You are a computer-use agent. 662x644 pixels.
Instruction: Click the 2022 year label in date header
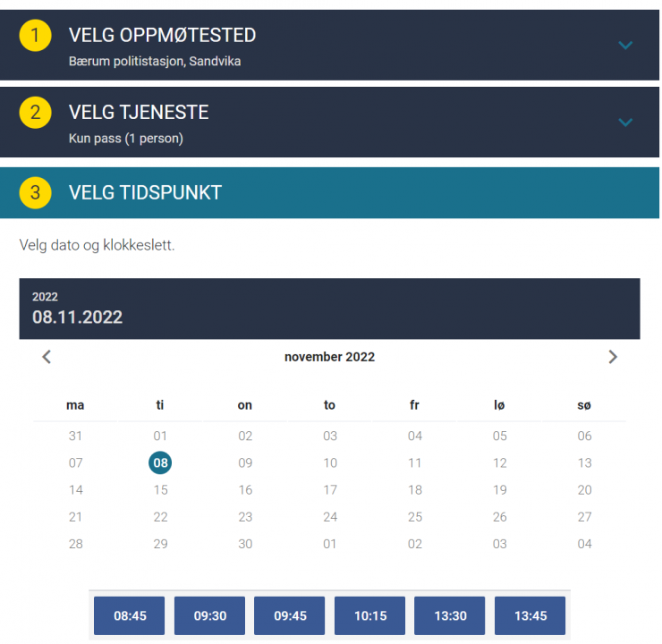[45, 297]
